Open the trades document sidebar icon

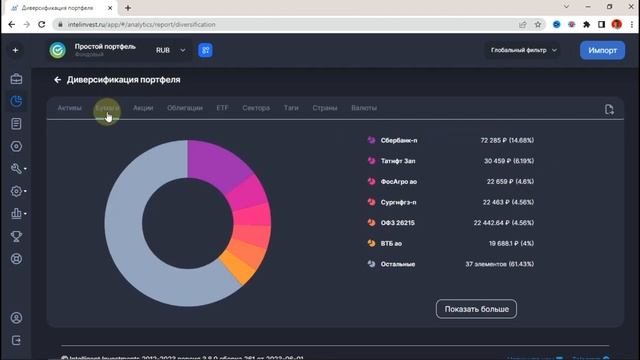(16, 124)
